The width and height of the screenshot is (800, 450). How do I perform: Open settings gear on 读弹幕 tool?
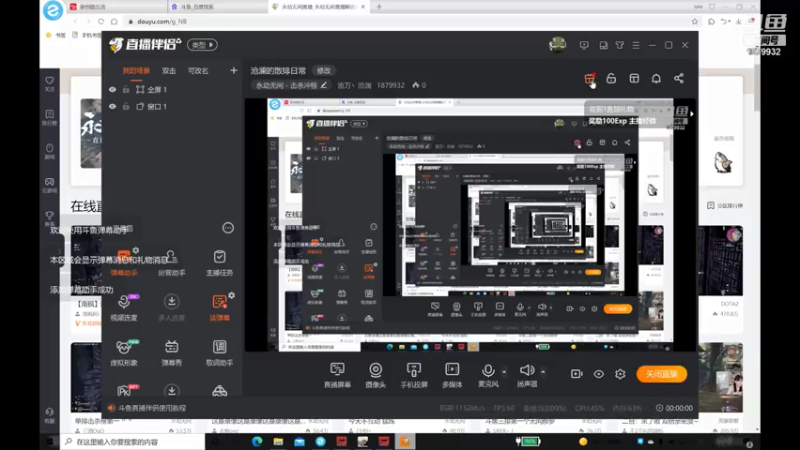pyautogui.click(x=232, y=295)
